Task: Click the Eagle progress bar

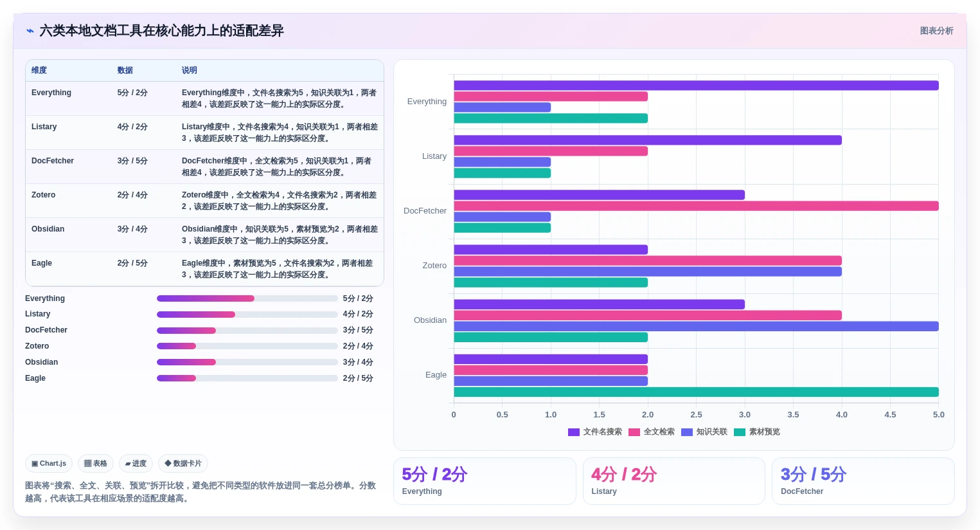Action: [247, 378]
